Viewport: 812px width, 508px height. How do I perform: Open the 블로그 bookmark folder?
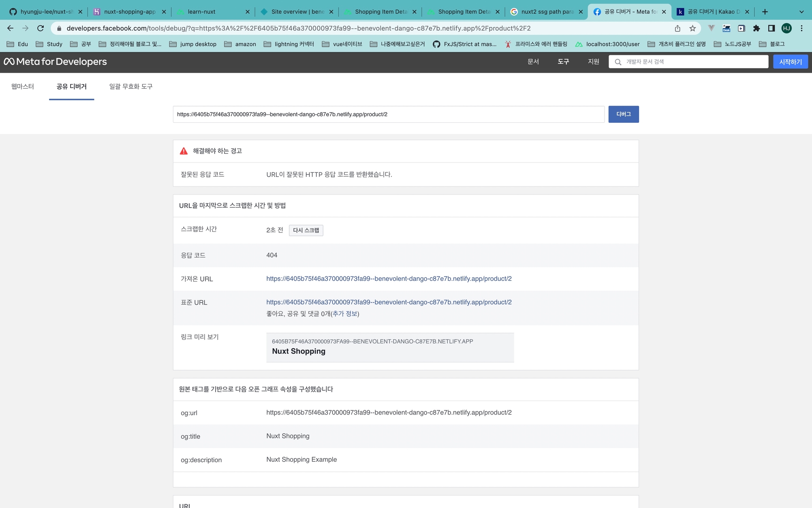tap(771, 44)
